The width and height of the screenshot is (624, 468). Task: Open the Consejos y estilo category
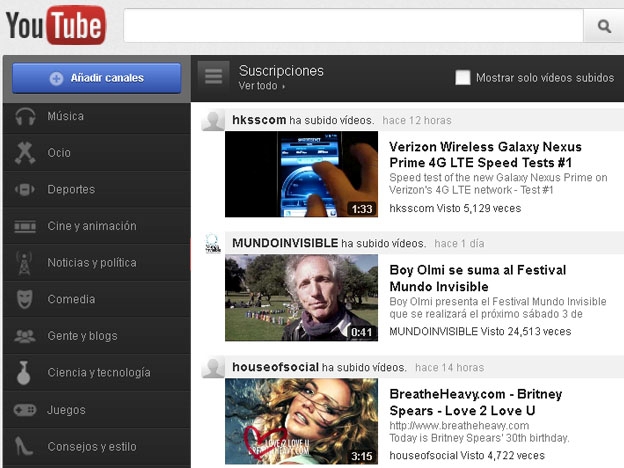click(97, 447)
